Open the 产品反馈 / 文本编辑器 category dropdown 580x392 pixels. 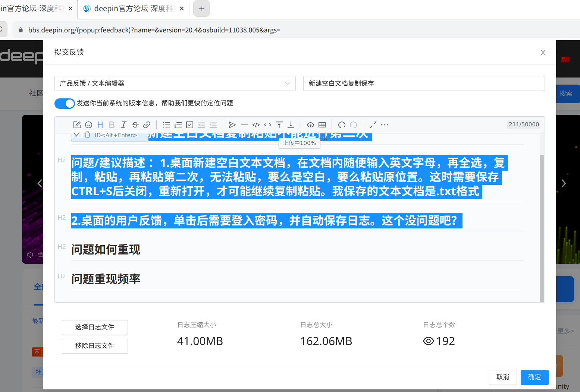(175, 83)
